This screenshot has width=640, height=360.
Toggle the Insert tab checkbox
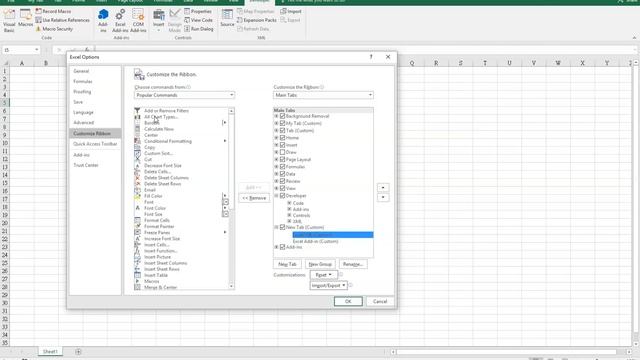click(x=282, y=145)
